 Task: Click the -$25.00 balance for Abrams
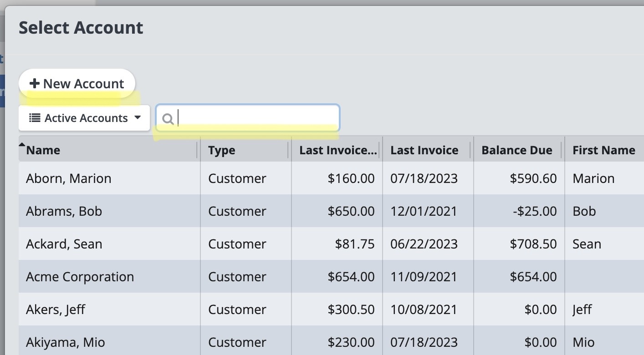pyautogui.click(x=534, y=211)
